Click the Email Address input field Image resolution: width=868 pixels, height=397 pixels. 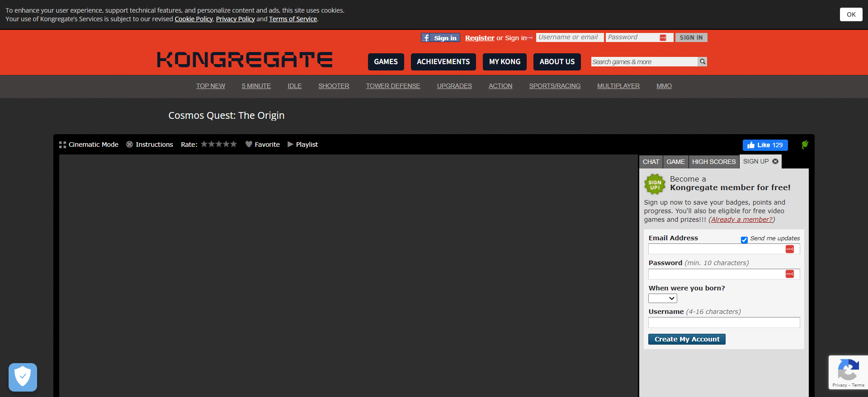pyautogui.click(x=724, y=249)
